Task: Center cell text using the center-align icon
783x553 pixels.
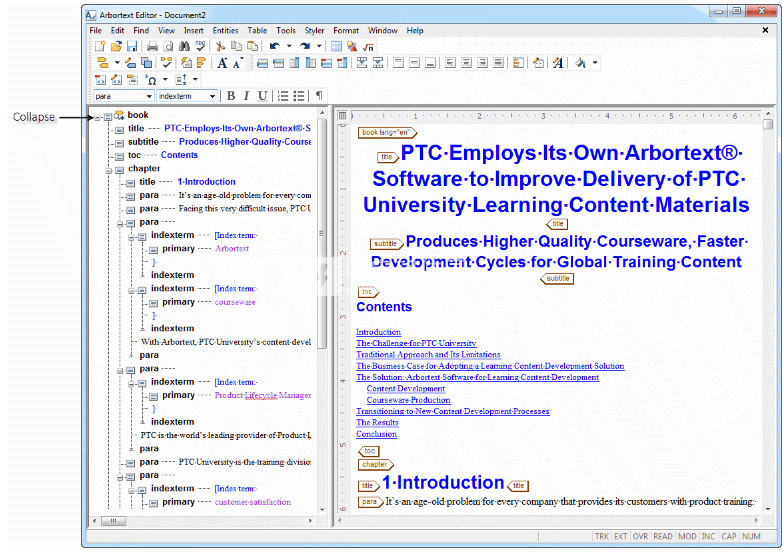Action: [466, 63]
